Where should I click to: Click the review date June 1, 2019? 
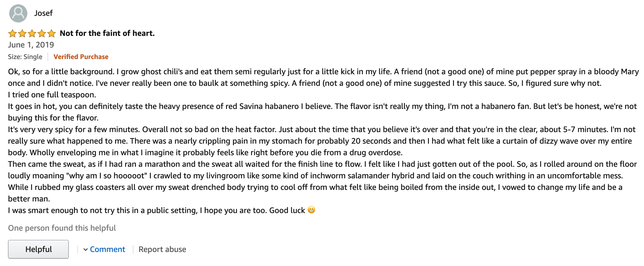pos(31,45)
